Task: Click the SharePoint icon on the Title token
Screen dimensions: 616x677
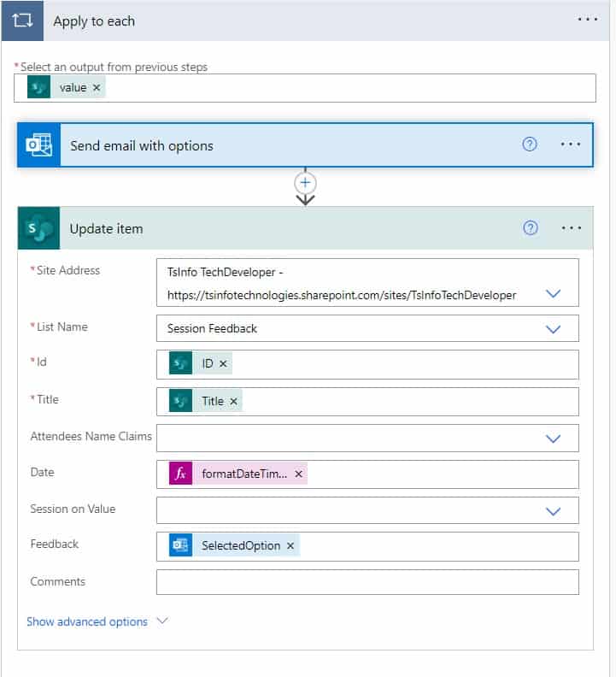Action: [180, 401]
